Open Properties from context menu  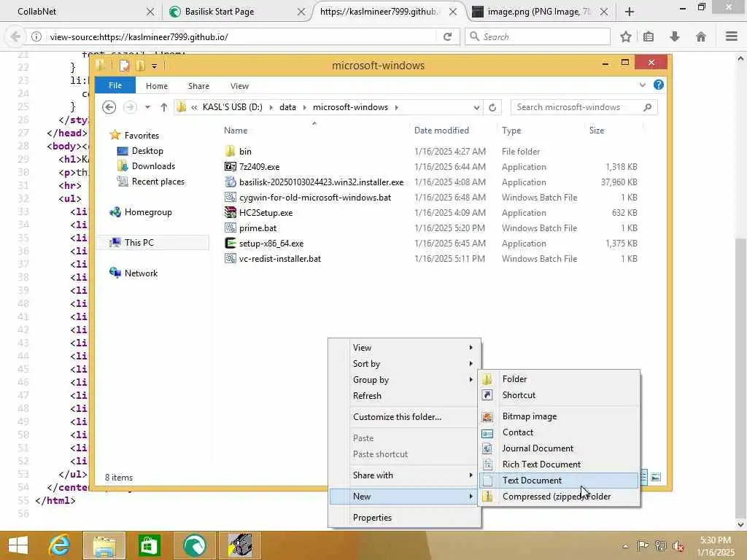(x=404, y=518)
